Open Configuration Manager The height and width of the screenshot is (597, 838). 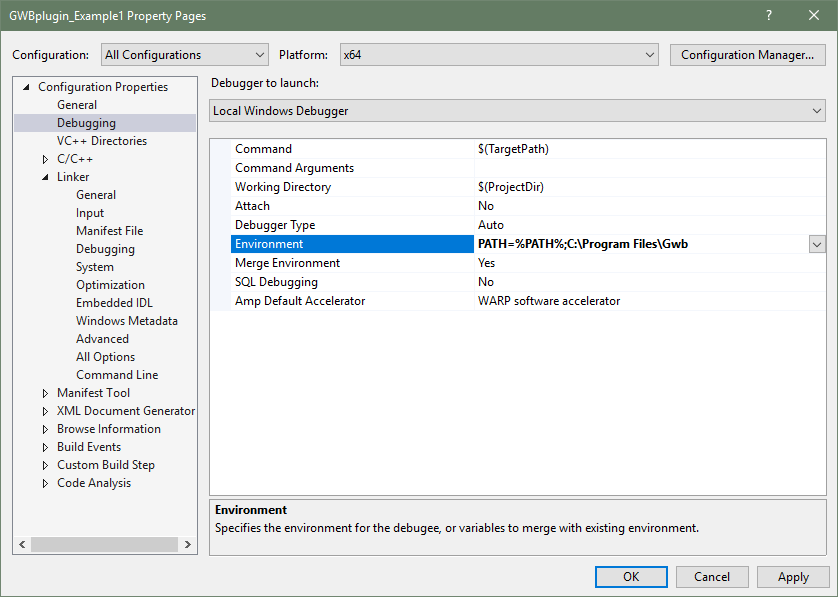click(x=748, y=55)
